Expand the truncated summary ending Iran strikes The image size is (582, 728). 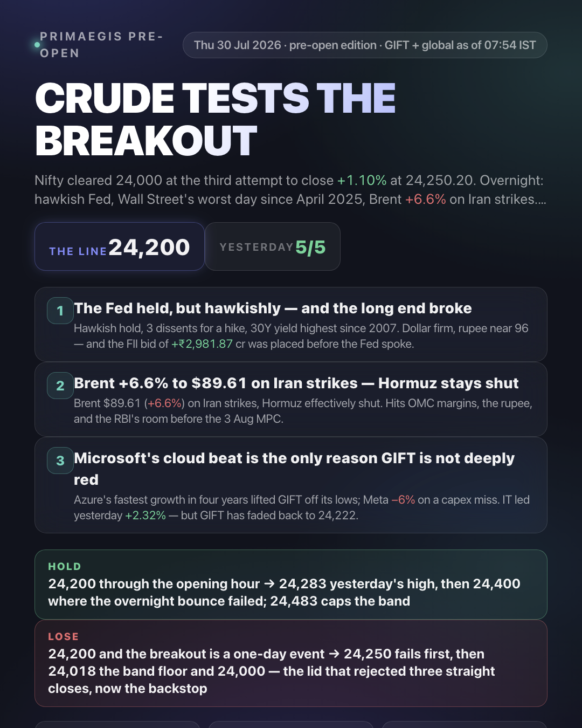[541, 200]
